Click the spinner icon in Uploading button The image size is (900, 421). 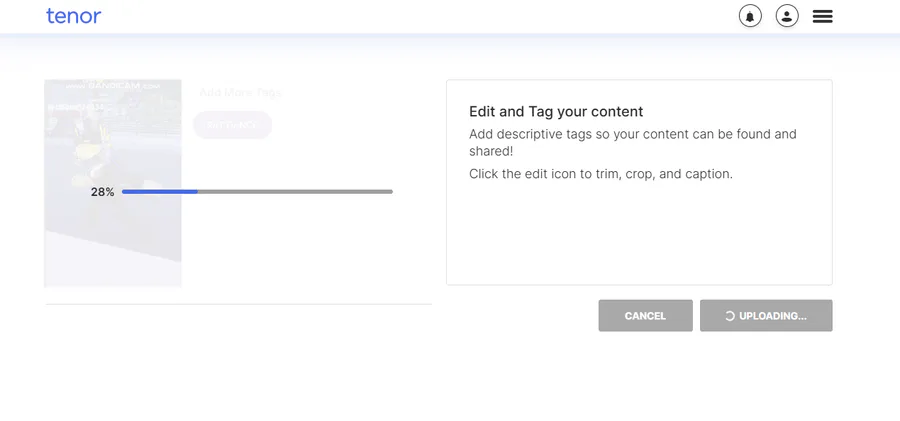point(730,316)
